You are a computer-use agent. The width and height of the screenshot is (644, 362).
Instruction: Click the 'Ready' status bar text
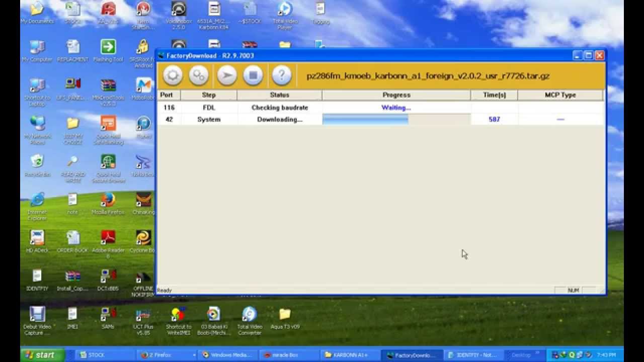[x=164, y=290]
